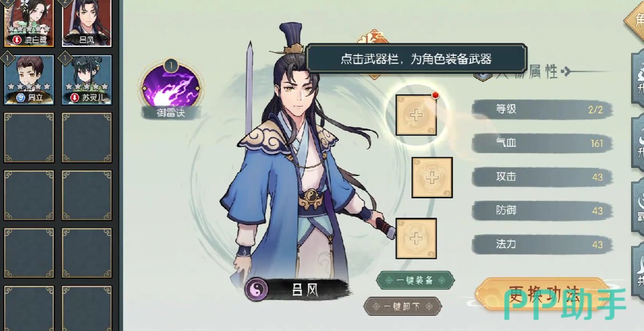Tap the 等级 2/2 attribute row
Image resolution: width=644 pixels, height=331 pixels.
click(x=542, y=109)
